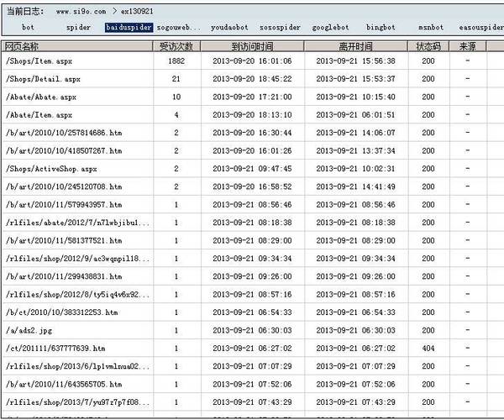Click leave time 2013-09-21 06:01:51
Image resolution: width=504 pixels, height=420 pixels.
coord(356,115)
